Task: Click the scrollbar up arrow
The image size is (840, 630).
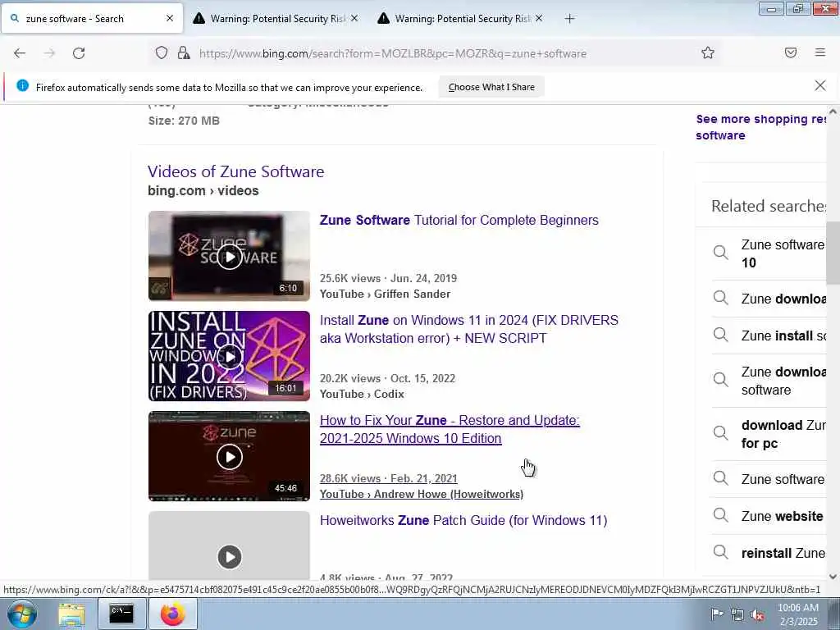Action: [833, 112]
